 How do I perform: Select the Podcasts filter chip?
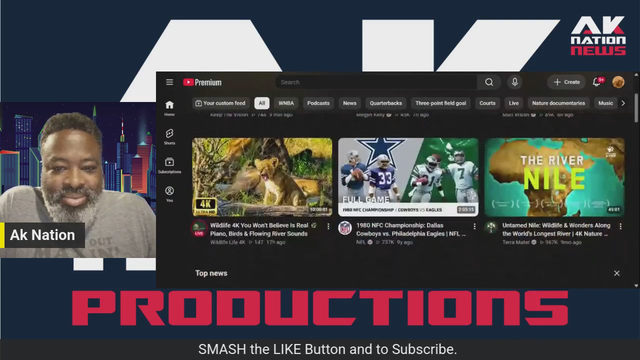(x=318, y=103)
